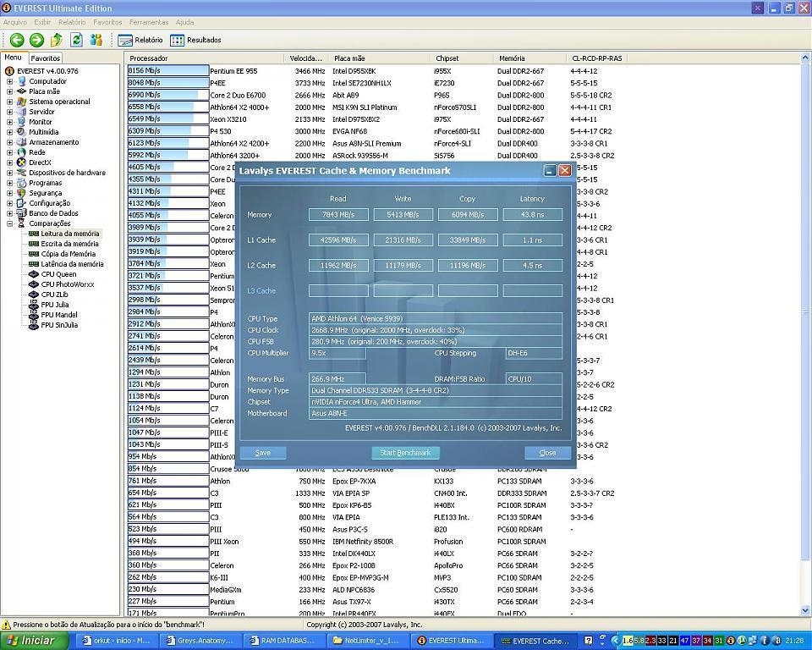The image size is (812, 650).
Task: Expand the Computador tree node
Action: [x=10, y=81]
